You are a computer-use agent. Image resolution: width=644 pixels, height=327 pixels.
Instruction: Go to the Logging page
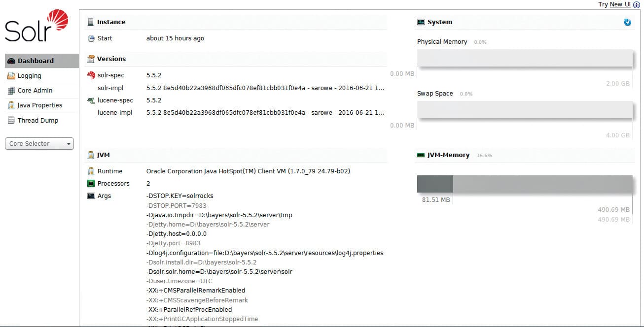30,76
